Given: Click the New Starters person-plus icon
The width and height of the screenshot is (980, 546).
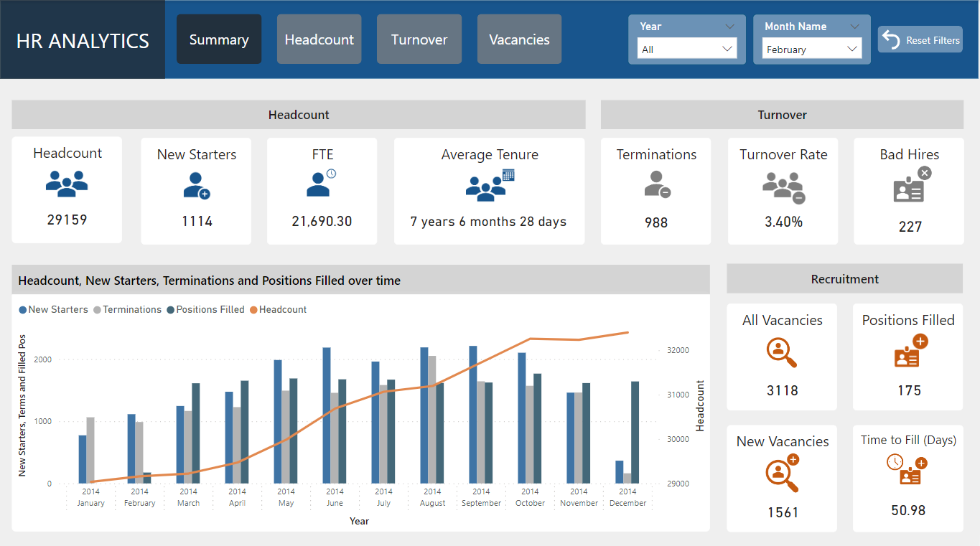Looking at the screenshot, I should (196, 185).
